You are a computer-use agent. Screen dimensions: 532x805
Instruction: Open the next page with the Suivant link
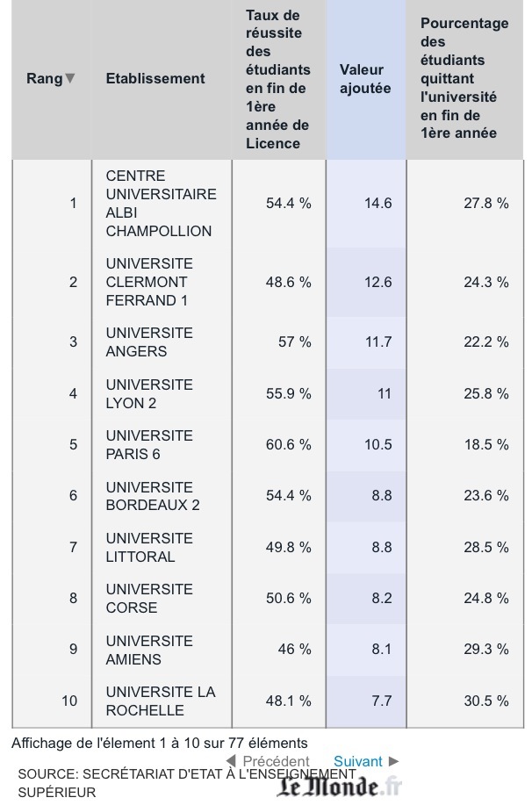coord(358,762)
